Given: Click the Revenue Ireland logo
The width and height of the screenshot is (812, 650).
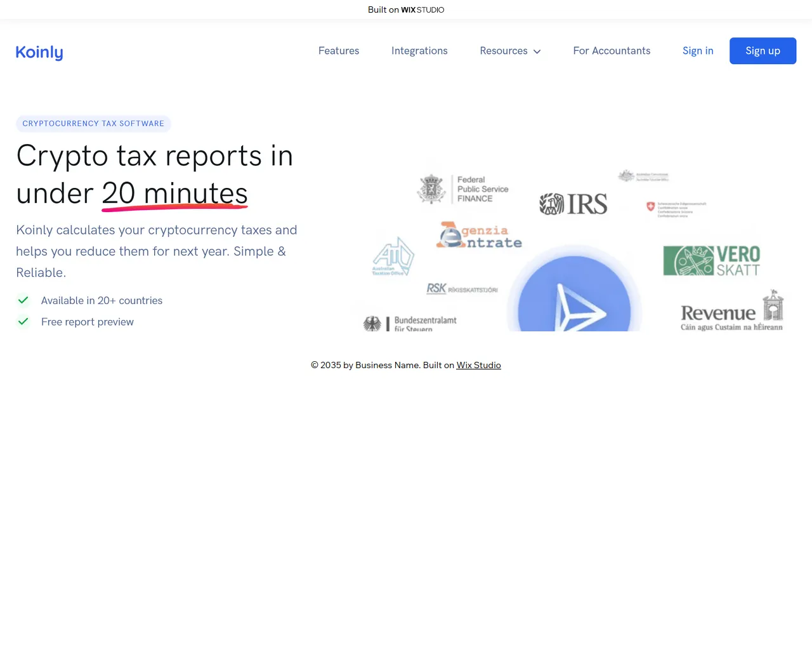Looking at the screenshot, I should pos(732,311).
